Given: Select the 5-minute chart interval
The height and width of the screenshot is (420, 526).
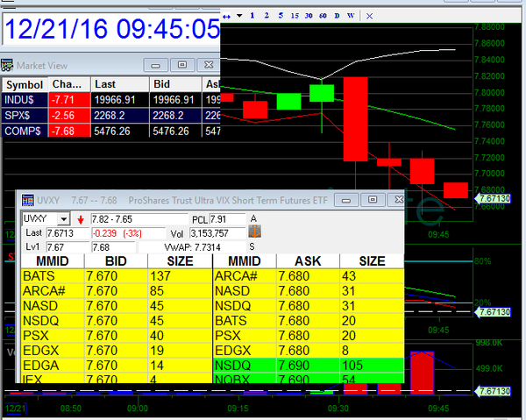Looking at the screenshot, I should tap(280, 15).
